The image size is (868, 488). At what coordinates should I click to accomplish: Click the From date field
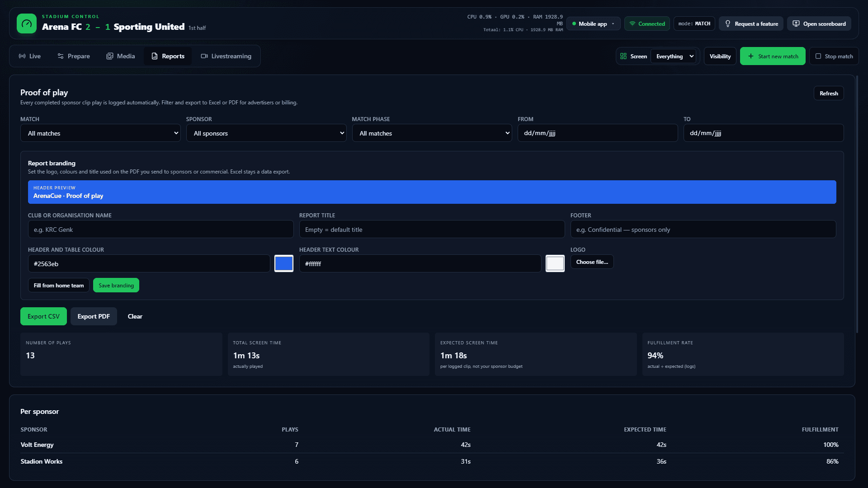point(598,133)
